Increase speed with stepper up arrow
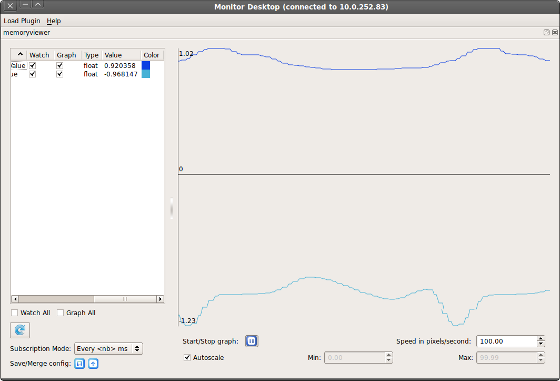The width and height of the screenshot is (560, 381). click(x=541, y=339)
